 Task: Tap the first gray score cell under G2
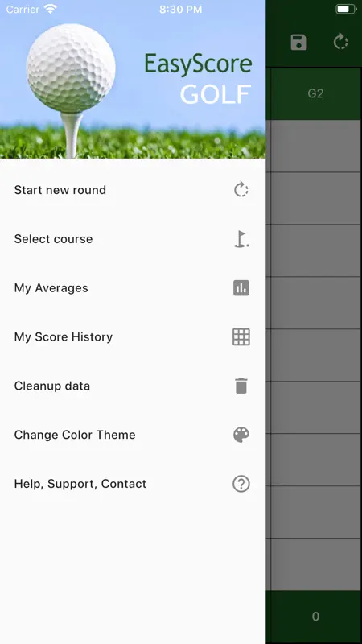point(315,146)
